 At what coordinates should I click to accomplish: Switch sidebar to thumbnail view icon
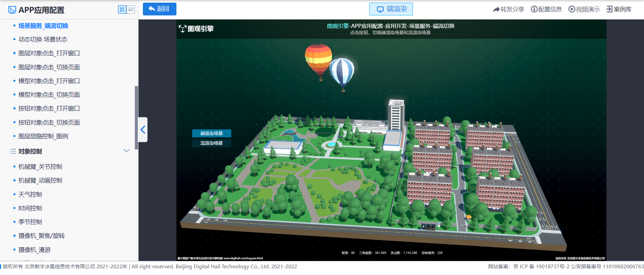[x=131, y=10]
